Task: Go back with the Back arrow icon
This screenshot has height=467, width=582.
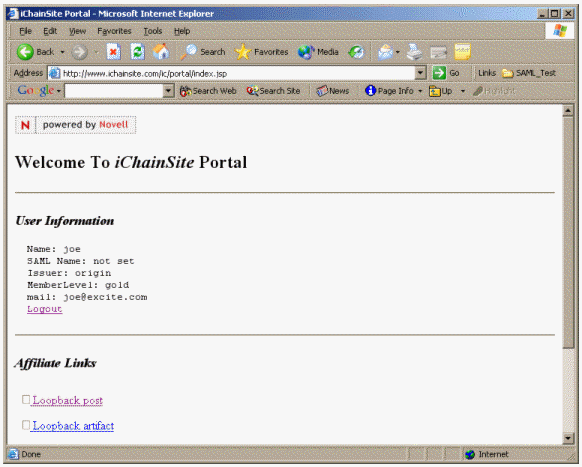Action: [25, 52]
